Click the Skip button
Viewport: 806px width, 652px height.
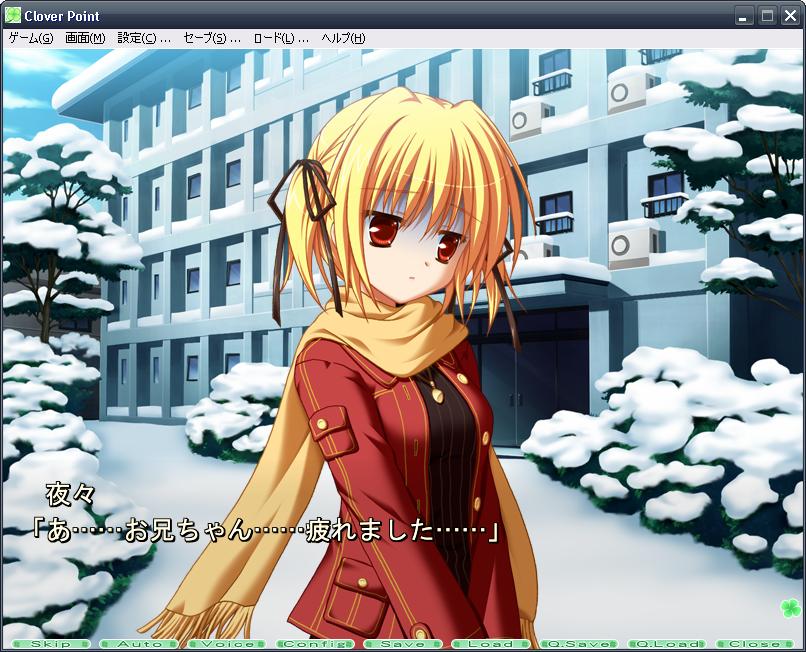[50, 644]
